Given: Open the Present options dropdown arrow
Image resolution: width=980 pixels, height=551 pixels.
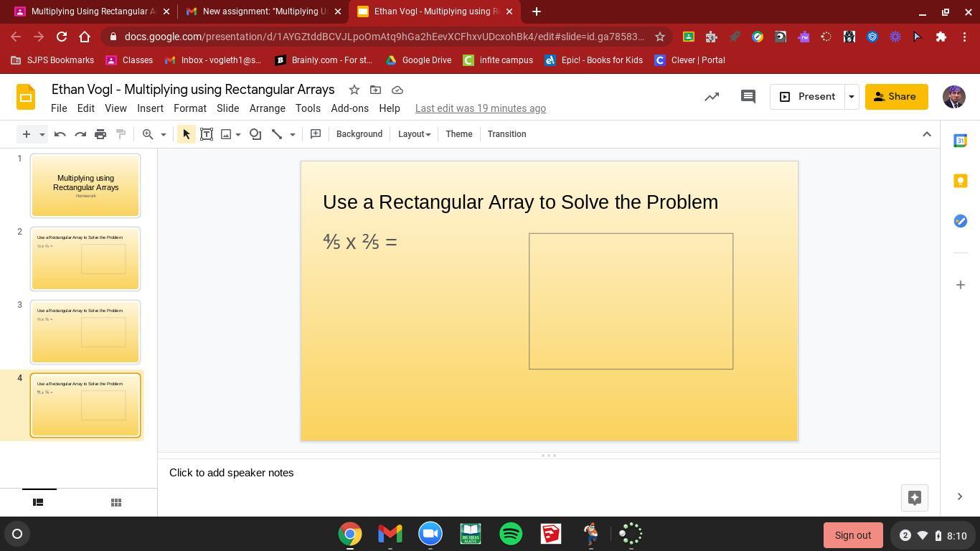Looking at the screenshot, I should [852, 97].
